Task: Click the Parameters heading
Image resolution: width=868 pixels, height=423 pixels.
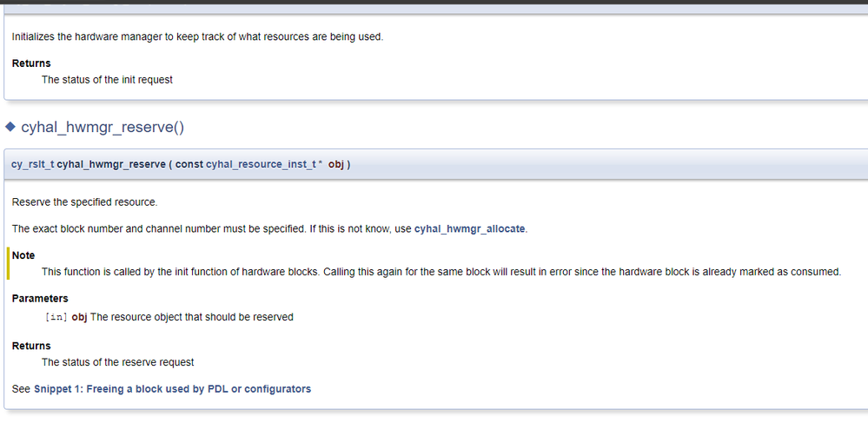Action: click(x=40, y=299)
